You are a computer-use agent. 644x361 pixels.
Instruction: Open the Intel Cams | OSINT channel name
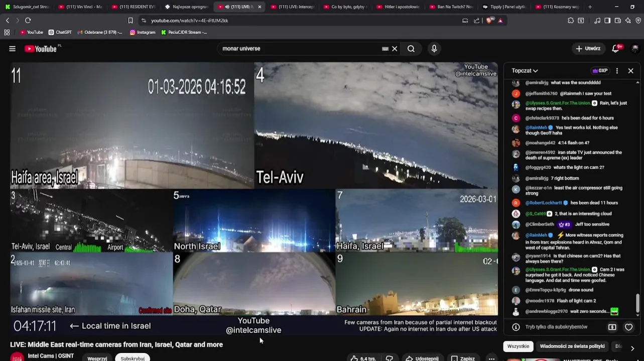pyautogui.click(x=51, y=356)
